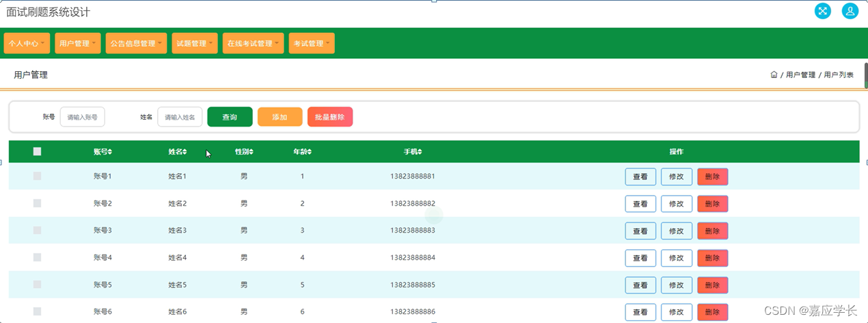
Task: Toggle the select-all checkbox in table header
Action: pyautogui.click(x=37, y=151)
